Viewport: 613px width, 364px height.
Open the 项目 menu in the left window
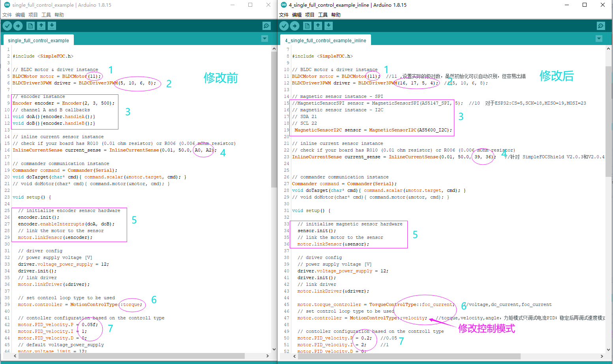click(x=33, y=15)
